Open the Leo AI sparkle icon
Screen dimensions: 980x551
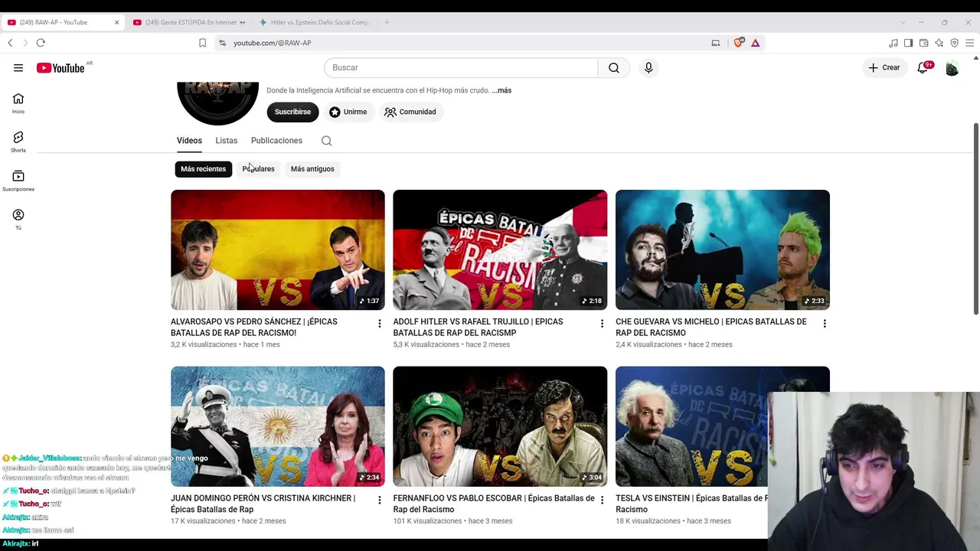tap(939, 43)
